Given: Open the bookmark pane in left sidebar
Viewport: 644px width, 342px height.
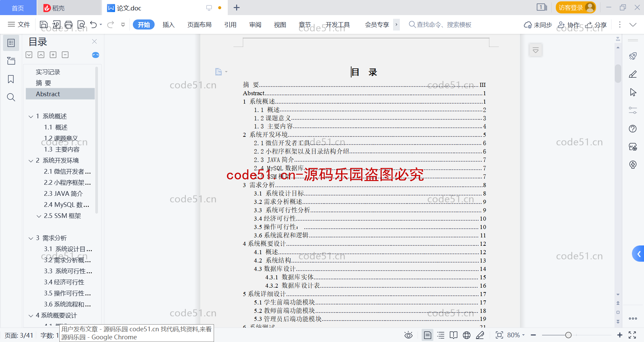Looking at the screenshot, I should pyautogui.click(x=11, y=79).
